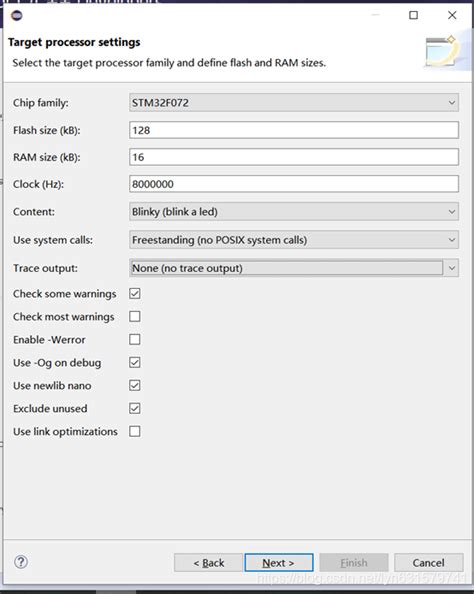This screenshot has width=474, height=594.
Task: Click the help question mark icon
Action: [x=21, y=562]
